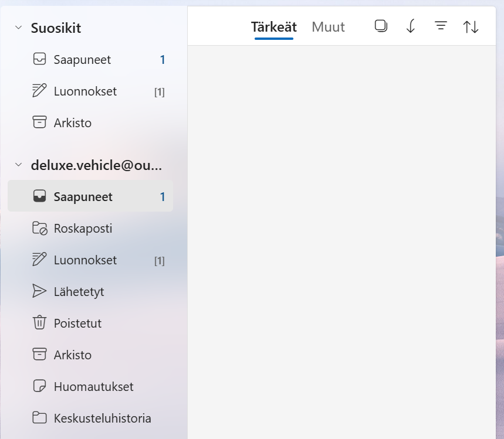Screen dimensions: 504x439
Task: Select the Tärkeät tab
Action: (x=274, y=27)
